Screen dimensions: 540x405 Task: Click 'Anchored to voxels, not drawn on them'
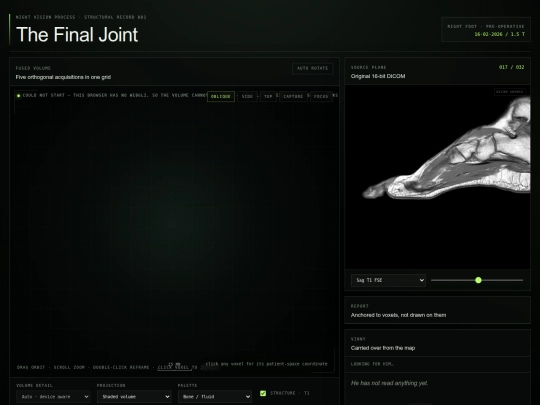tap(398, 315)
